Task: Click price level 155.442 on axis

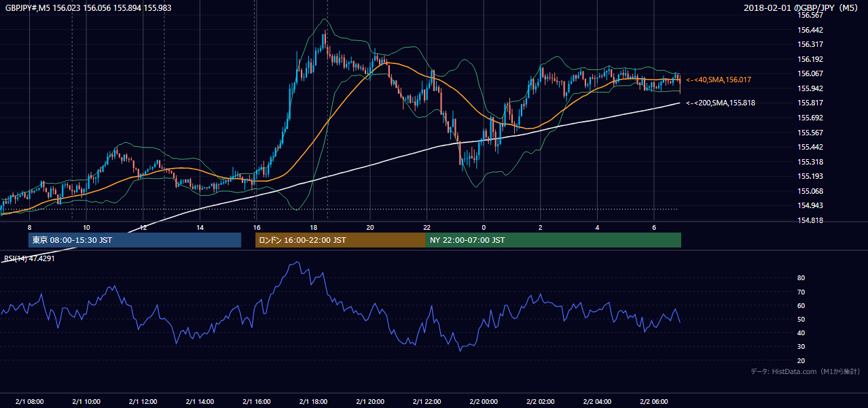Action: (x=810, y=147)
